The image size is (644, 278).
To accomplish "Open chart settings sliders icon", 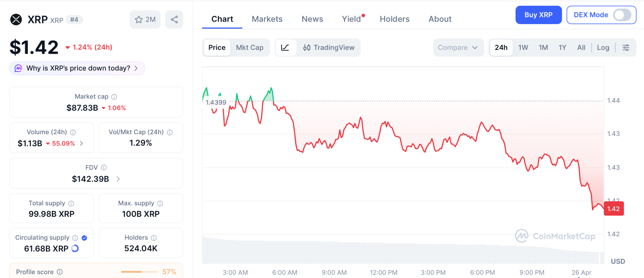I will tap(626, 47).
